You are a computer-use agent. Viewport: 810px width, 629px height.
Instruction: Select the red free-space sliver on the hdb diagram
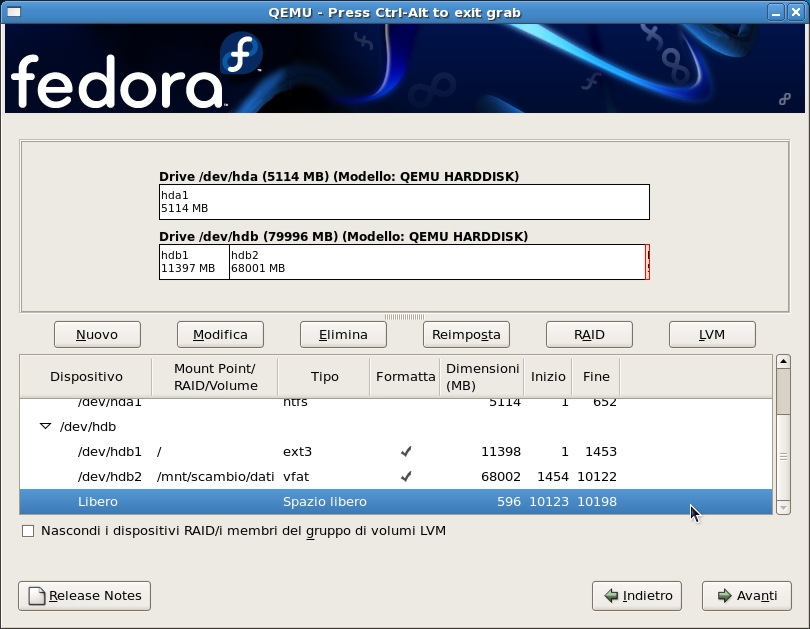pos(648,262)
